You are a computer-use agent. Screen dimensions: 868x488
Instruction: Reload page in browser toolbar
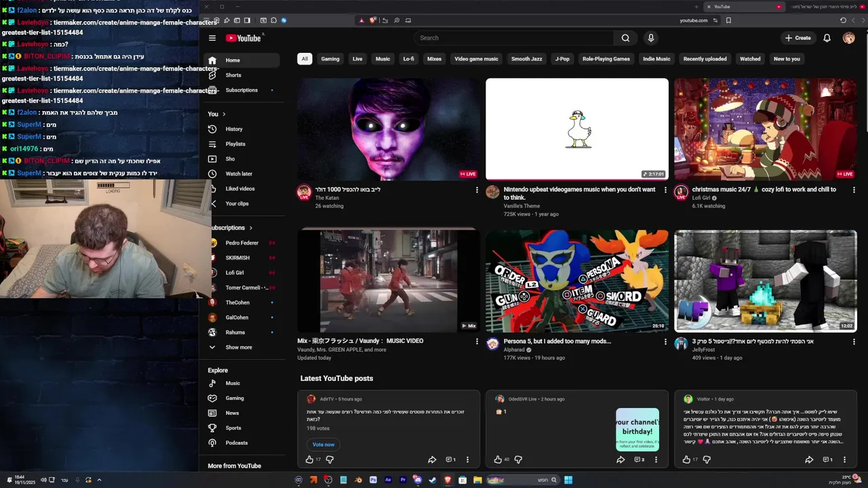(x=843, y=20)
